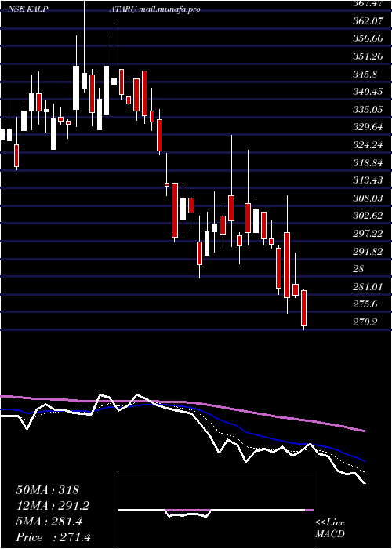Click the 302.62 price axis label
Viewport: 392px width, 549px height.
pyautogui.click(x=368, y=216)
